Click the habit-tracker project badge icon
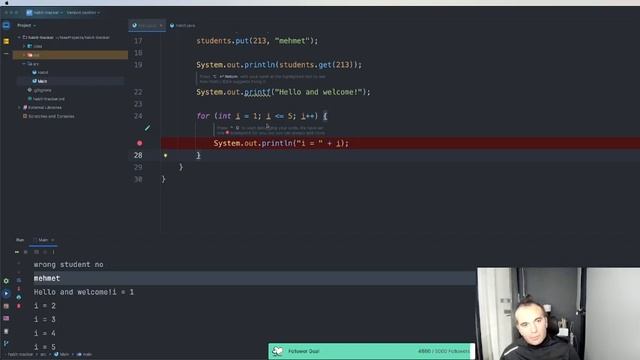The image size is (640, 360). (29, 13)
